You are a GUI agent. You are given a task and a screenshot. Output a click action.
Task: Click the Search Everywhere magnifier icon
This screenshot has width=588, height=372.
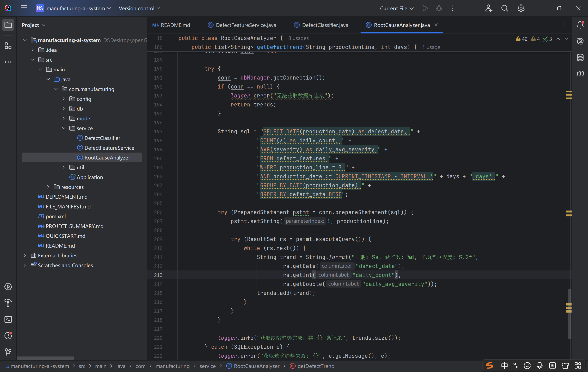pos(504,8)
